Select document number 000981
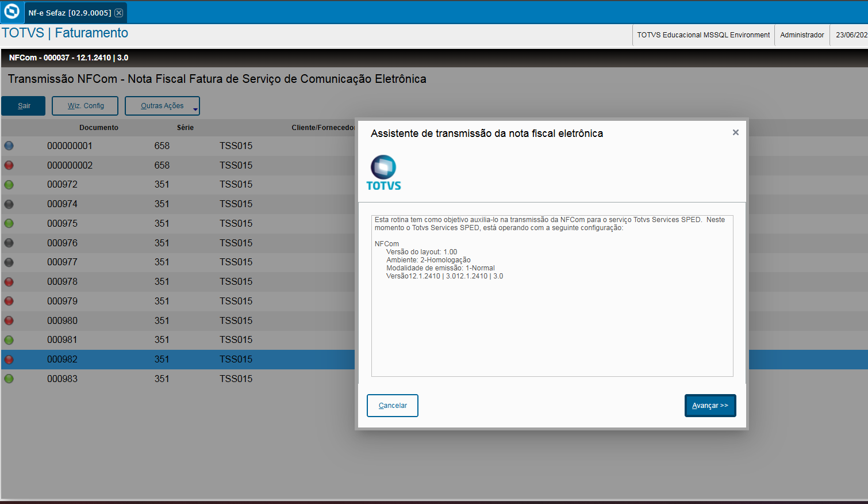The height and width of the screenshot is (504, 868). tap(62, 340)
